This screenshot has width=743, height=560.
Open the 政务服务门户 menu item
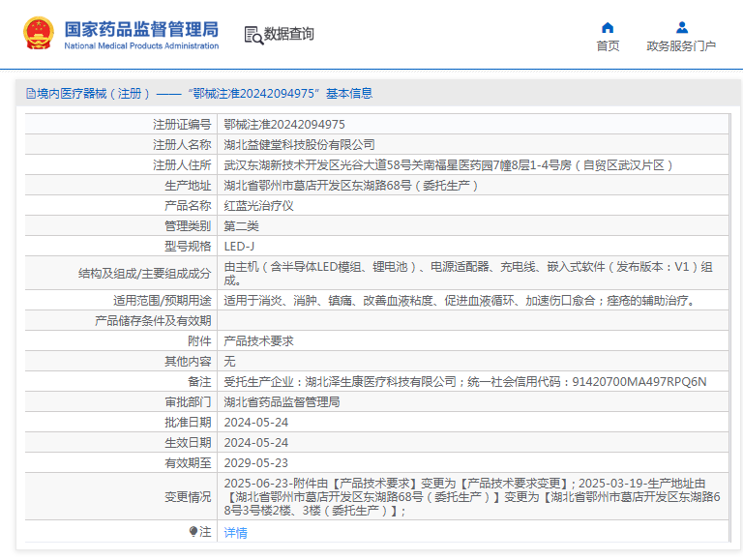click(681, 46)
